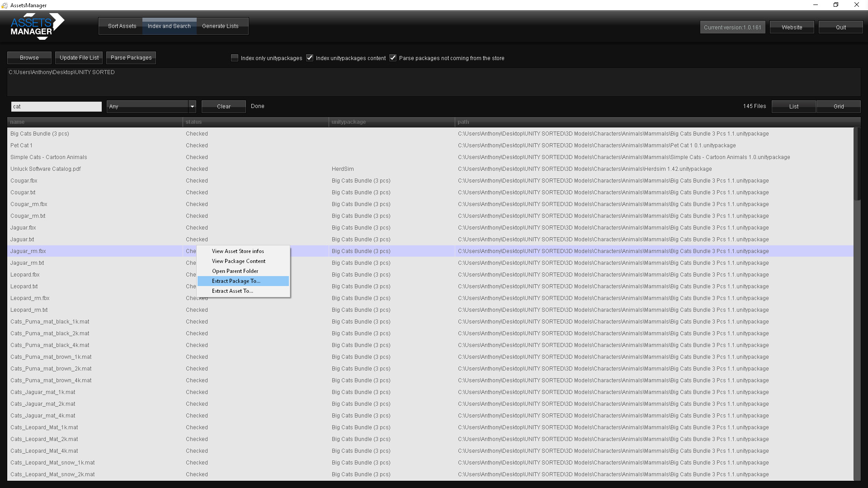Click the search input containing 'cat'

pos(56,106)
